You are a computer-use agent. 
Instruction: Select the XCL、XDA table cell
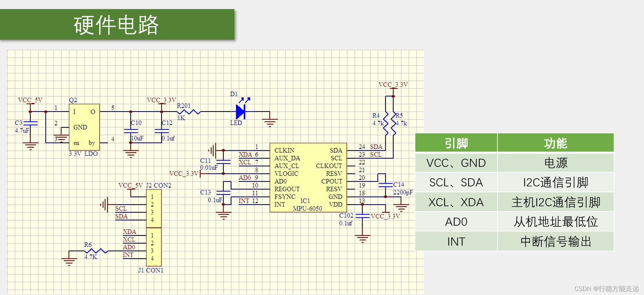point(456,202)
